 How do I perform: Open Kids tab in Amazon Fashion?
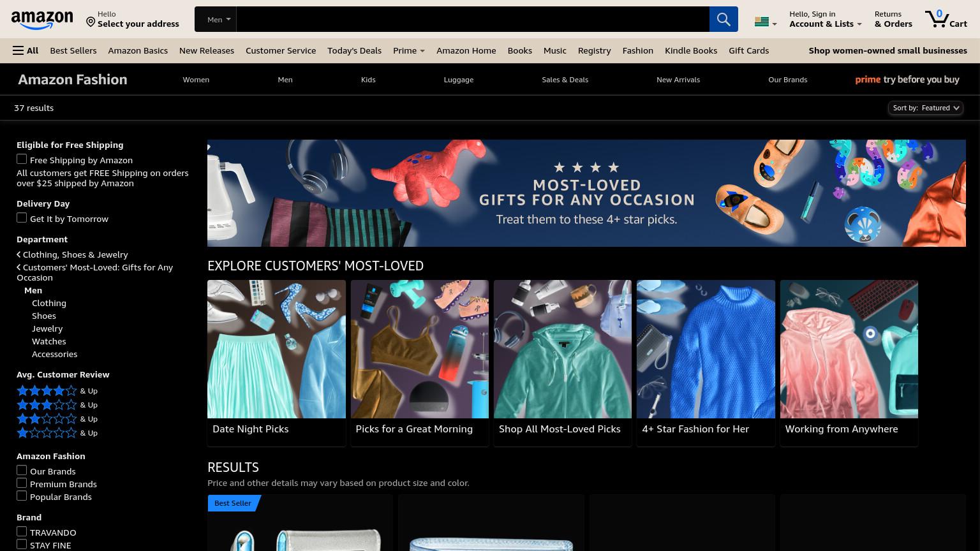click(368, 80)
